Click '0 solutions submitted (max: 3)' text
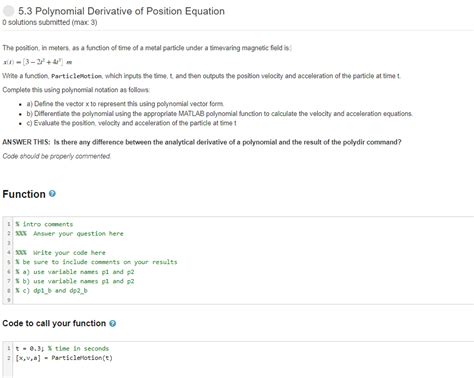The height and width of the screenshot is (378, 474). point(50,22)
